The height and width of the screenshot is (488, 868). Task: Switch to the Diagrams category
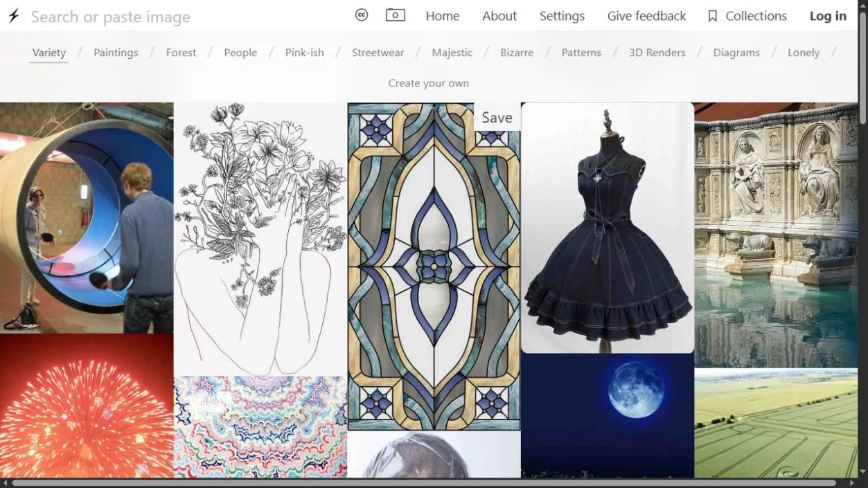click(x=736, y=53)
